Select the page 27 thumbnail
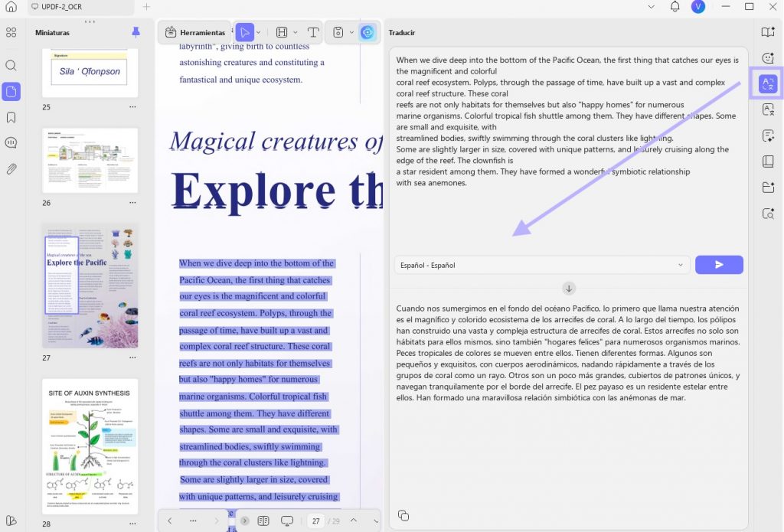784x532 pixels. pyautogui.click(x=90, y=286)
